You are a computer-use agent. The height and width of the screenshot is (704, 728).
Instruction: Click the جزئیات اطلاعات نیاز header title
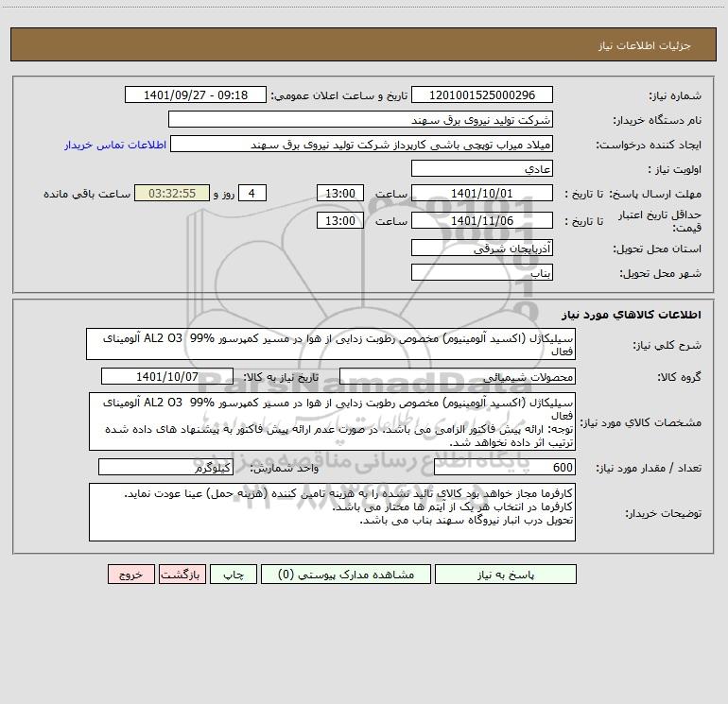tap(645, 45)
